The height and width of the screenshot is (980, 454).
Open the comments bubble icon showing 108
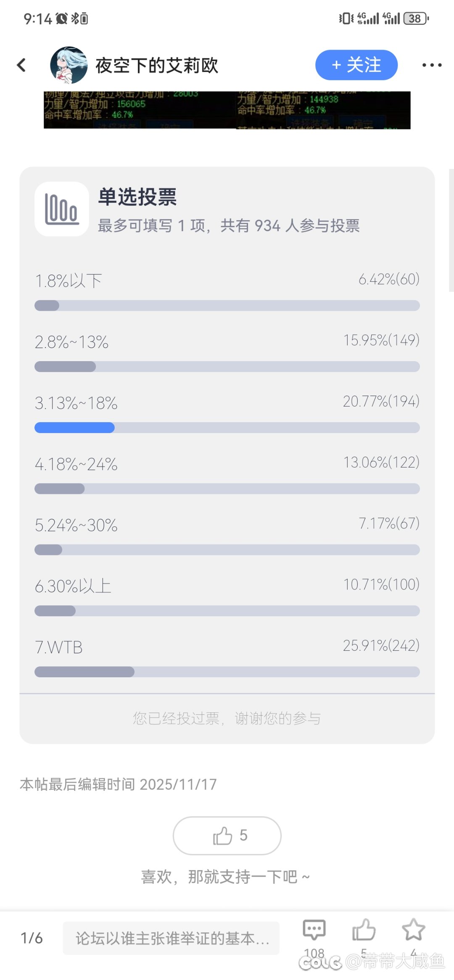(314, 930)
